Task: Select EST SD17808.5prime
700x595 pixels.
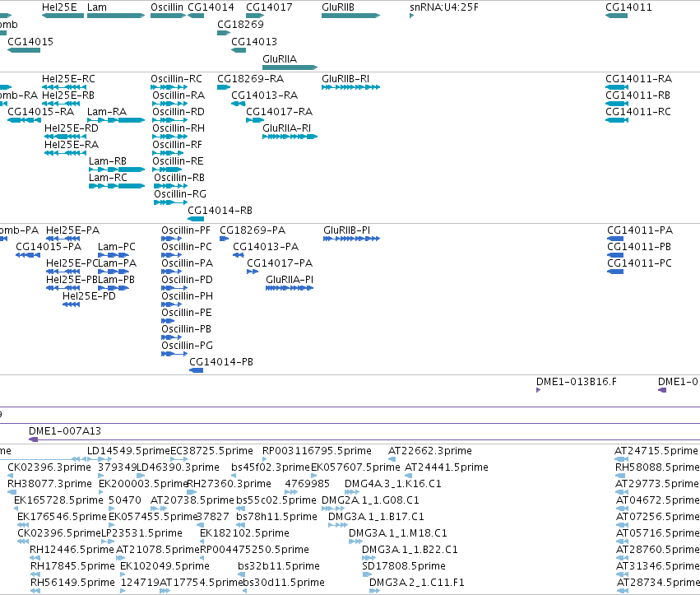Action: (x=404, y=566)
